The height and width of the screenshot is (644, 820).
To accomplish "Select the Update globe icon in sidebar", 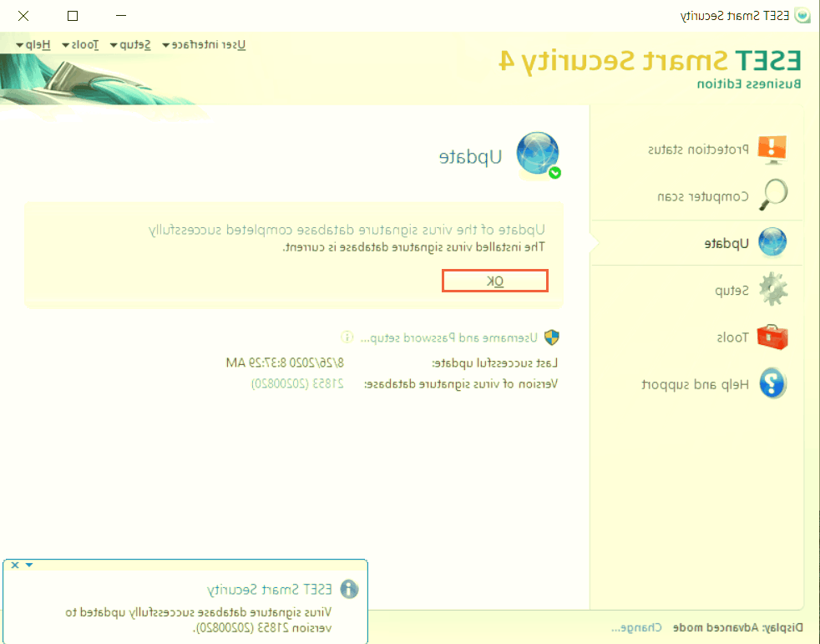I will pos(772,243).
